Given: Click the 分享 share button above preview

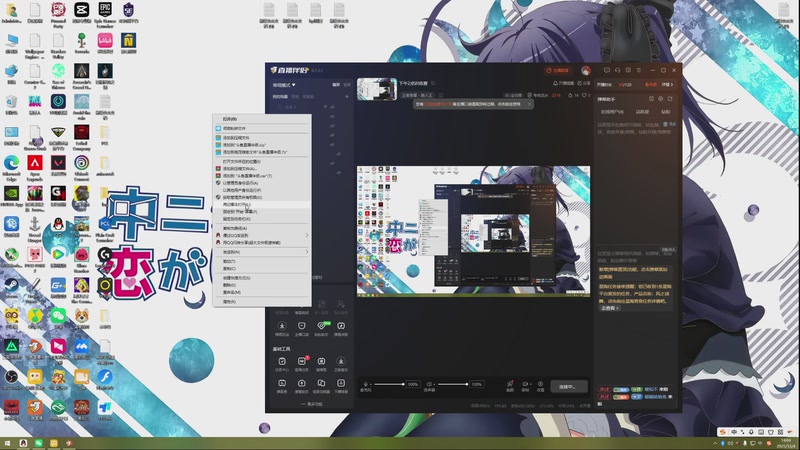Looking at the screenshot, I should (x=584, y=83).
